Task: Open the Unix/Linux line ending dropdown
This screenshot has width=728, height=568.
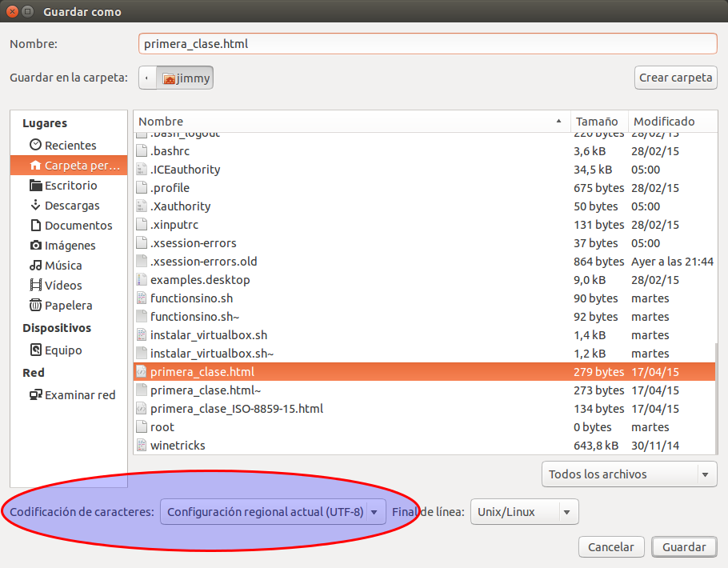Action: (524, 512)
